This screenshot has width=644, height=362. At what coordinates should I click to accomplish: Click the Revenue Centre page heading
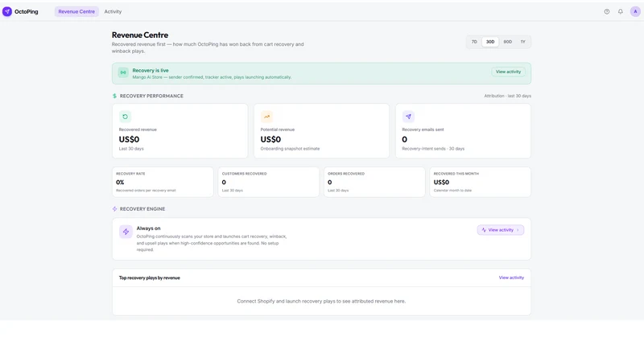tap(140, 35)
